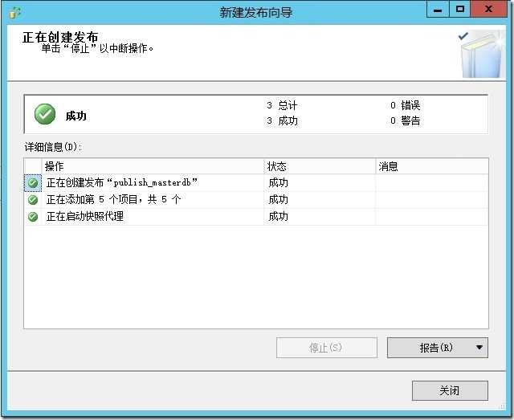Image resolution: width=514 pixels, height=420 pixels.
Task: Close the wizard window with the X button
Action: (488, 9)
